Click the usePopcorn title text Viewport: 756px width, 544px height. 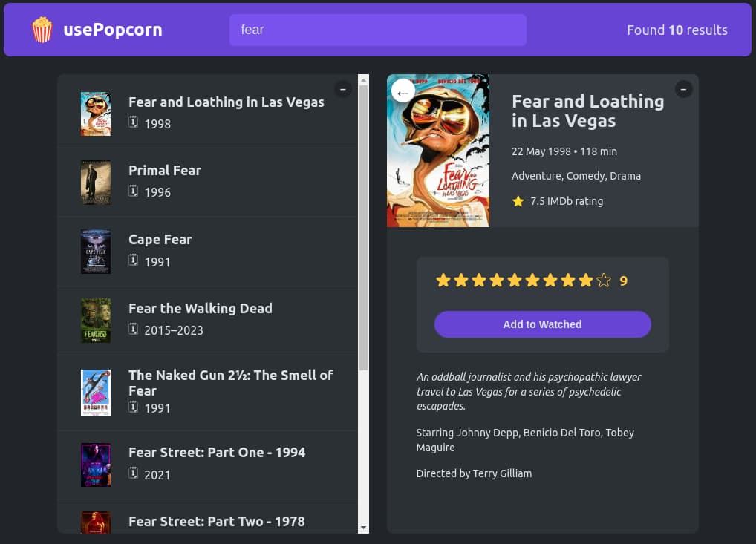113,30
